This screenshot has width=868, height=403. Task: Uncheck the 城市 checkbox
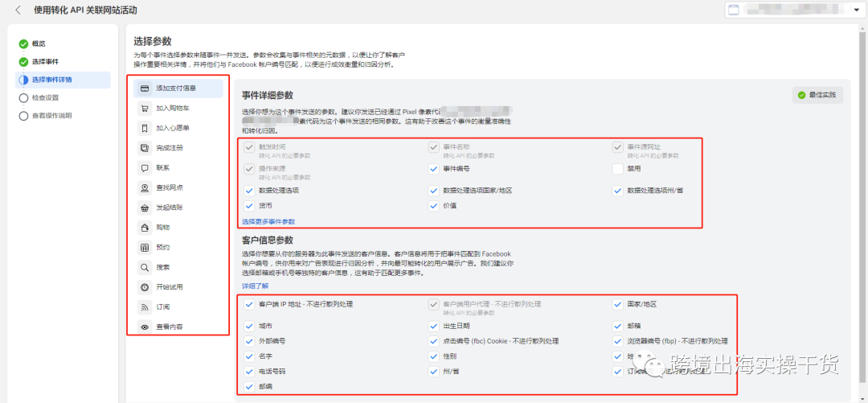tap(249, 326)
